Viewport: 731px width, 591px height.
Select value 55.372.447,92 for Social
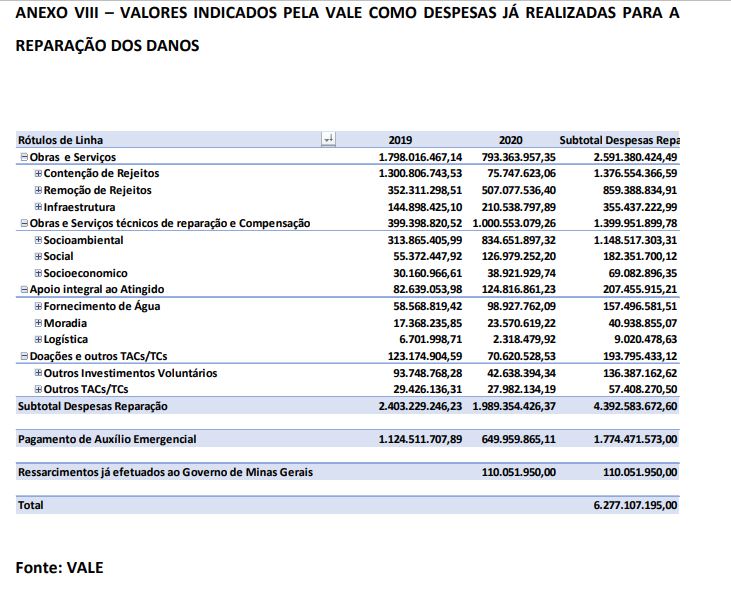(x=428, y=256)
